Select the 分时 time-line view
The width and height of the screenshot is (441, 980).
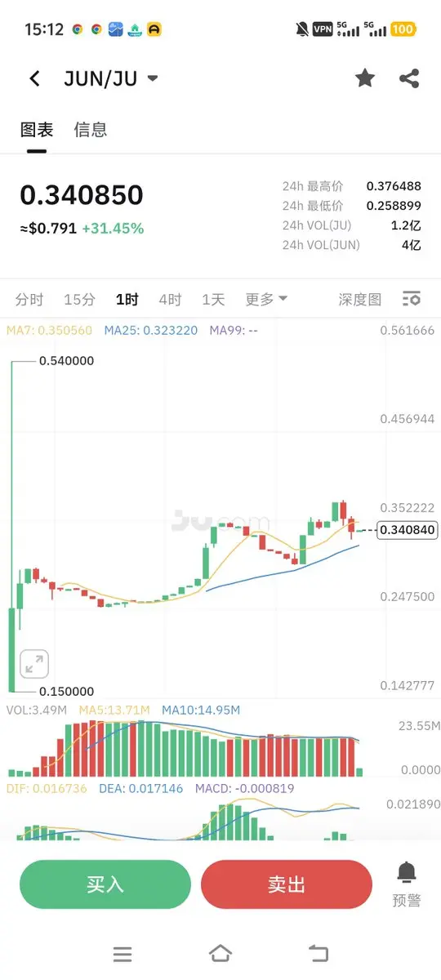coord(29,299)
